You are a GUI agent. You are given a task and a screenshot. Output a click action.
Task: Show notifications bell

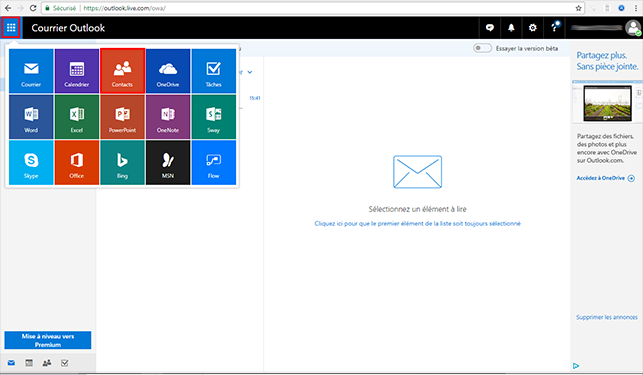[511, 28]
